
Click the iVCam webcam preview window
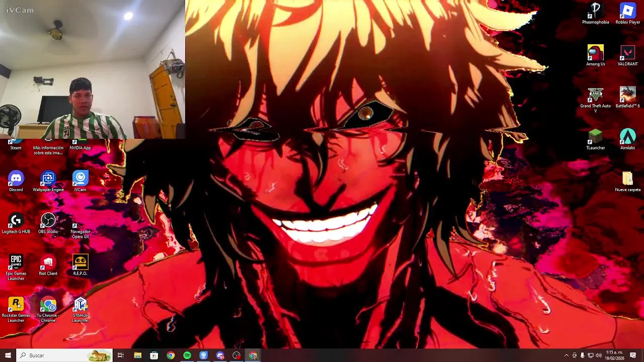[x=93, y=69]
